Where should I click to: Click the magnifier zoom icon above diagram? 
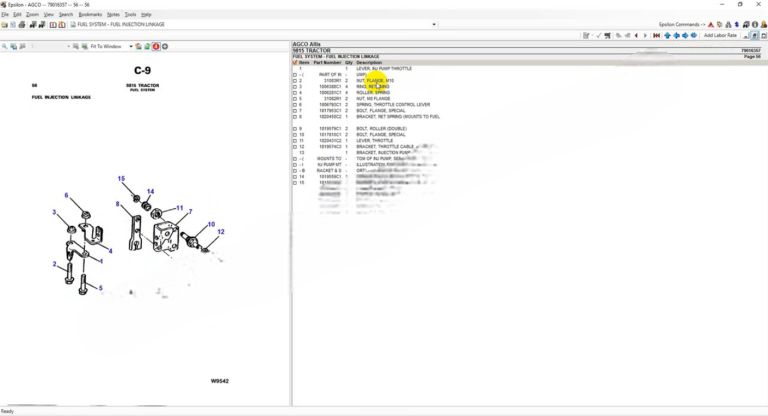pyautogui.click(x=5, y=46)
